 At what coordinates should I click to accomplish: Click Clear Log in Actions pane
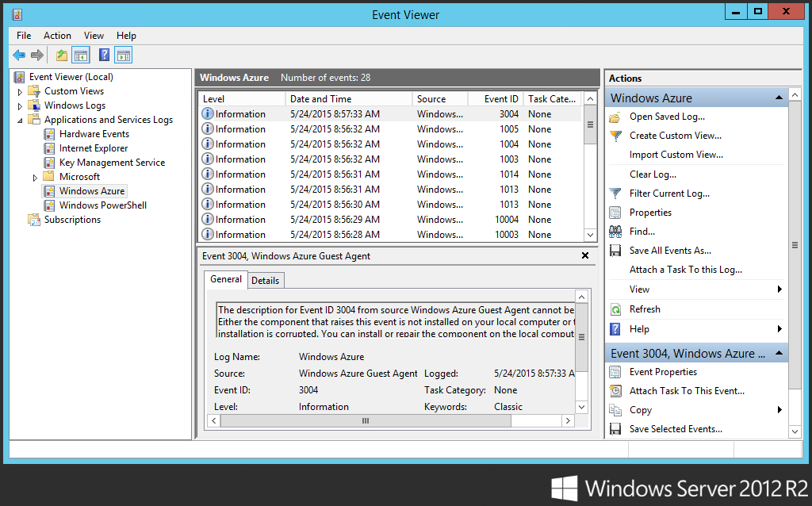click(x=653, y=174)
